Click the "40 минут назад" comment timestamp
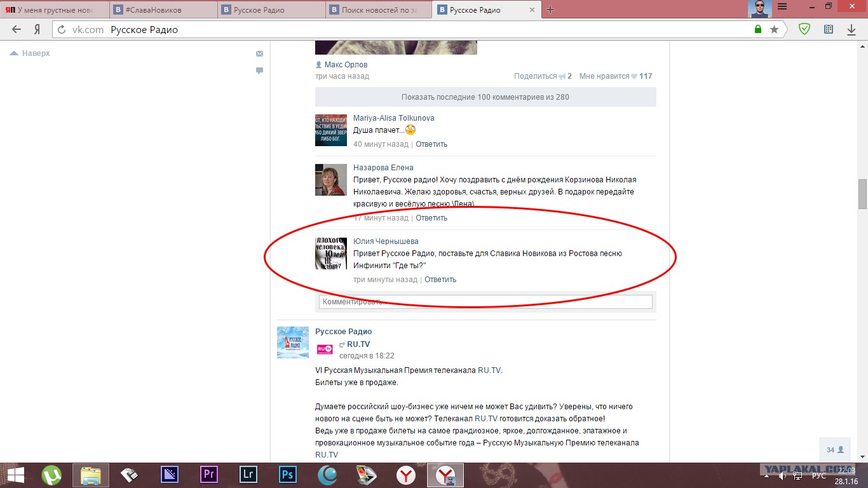This screenshot has width=868, height=488. 381,144
